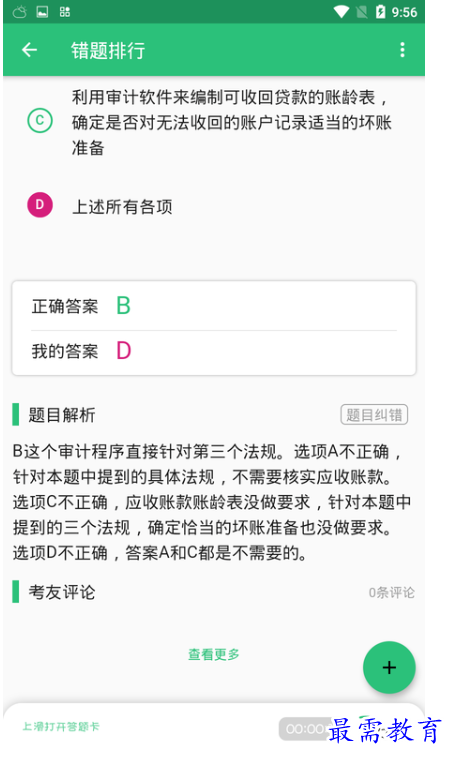450x762 pixels.
Task: Tap the weather cloud notification icon
Action: [x=19, y=12]
